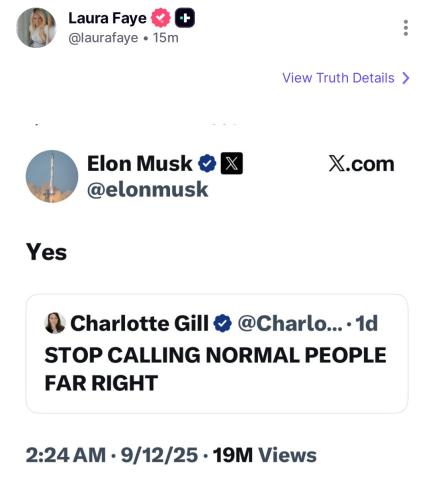434x500 pixels.
Task: Open the quoted Charlotte Gill post
Action: coord(217,354)
